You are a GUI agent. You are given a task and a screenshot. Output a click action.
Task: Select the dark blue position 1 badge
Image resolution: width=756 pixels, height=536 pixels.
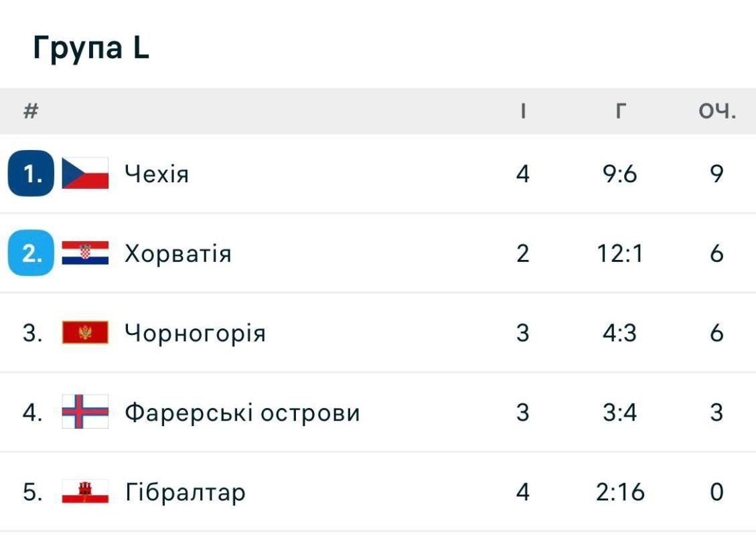coord(31,174)
